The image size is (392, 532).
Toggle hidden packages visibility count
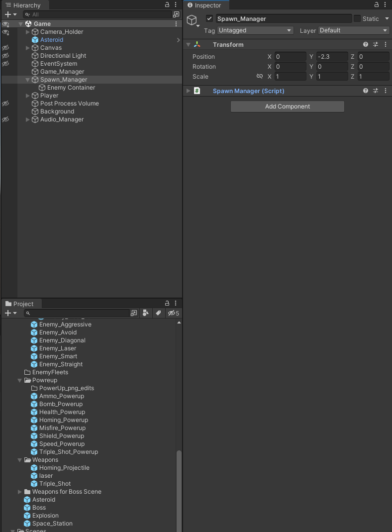point(174,313)
